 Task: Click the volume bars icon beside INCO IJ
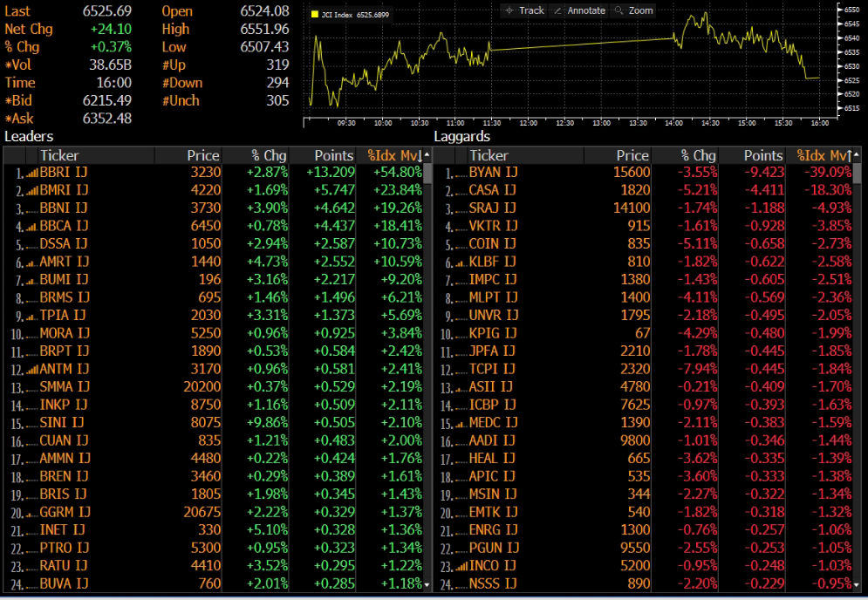461,567
